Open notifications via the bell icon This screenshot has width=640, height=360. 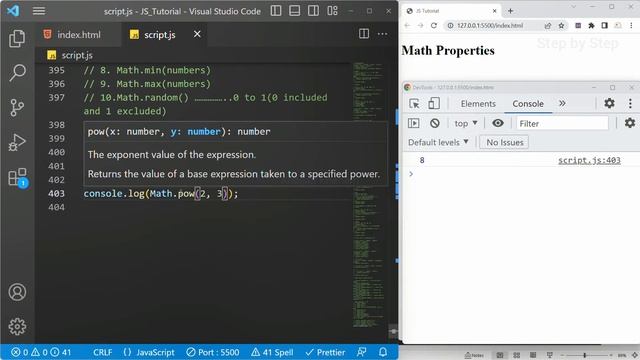click(x=383, y=352)
